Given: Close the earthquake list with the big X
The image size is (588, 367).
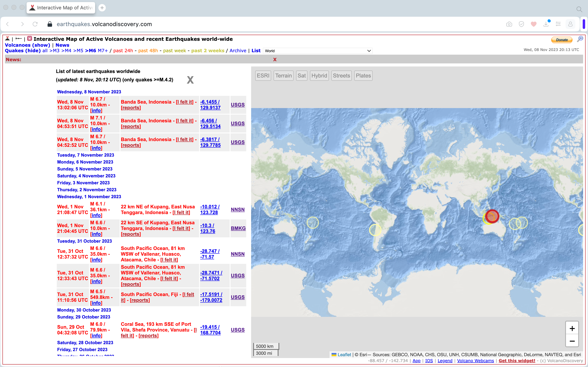Looking at the screenshot, I should [190, 80].
